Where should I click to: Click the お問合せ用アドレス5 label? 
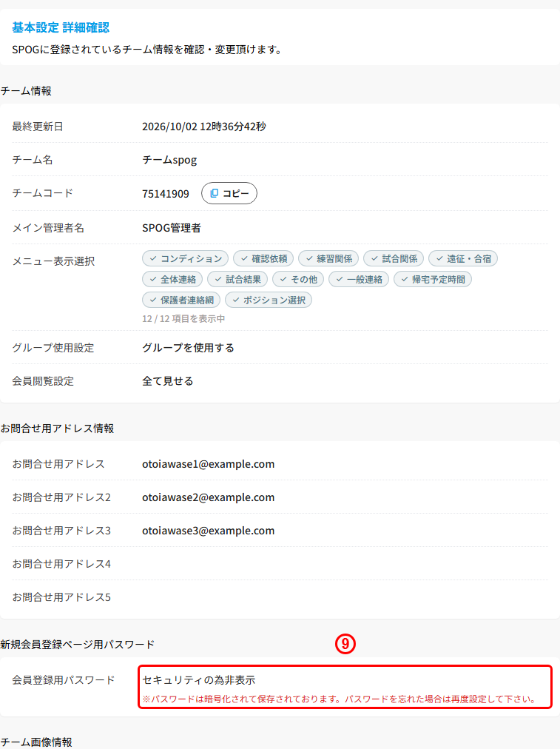point(61,597)
